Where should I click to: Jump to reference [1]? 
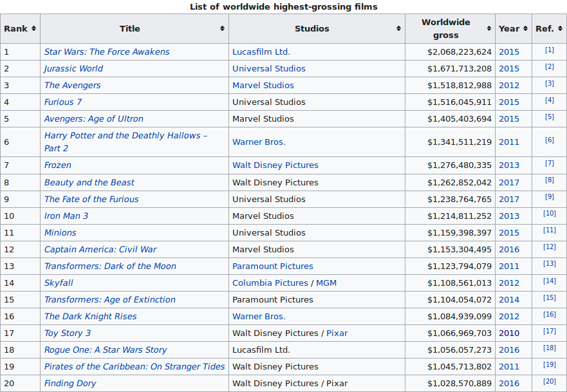coord(549,50)
